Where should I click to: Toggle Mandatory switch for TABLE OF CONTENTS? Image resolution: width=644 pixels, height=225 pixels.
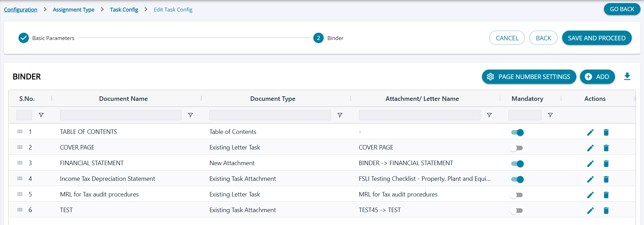click(x=517, y=132)
